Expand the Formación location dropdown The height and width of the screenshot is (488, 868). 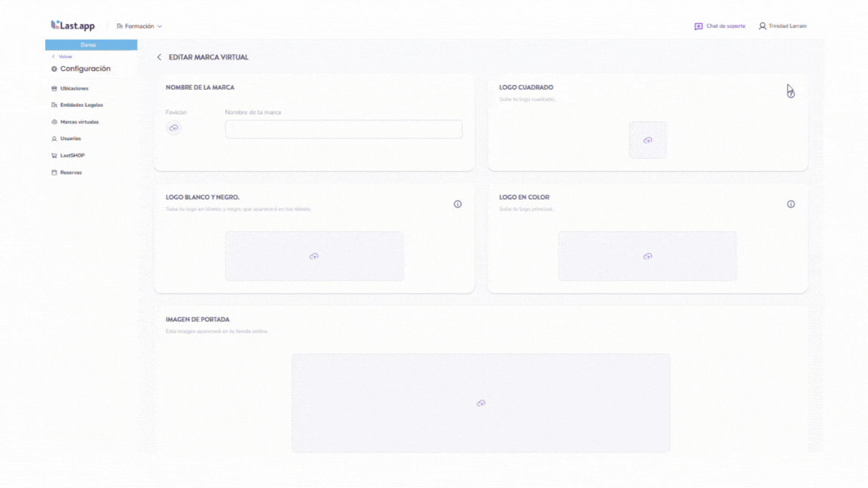(139, 26)
